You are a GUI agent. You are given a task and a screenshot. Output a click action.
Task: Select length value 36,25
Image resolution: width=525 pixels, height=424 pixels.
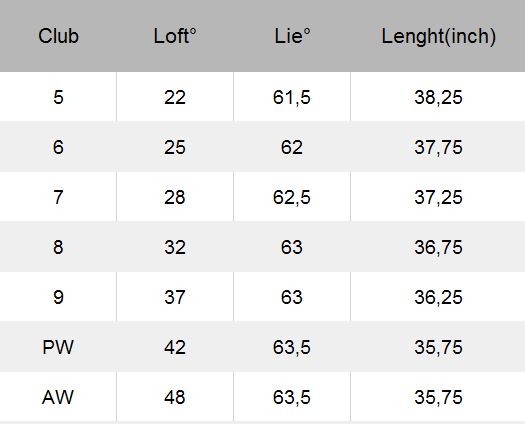tap(438, 297)
